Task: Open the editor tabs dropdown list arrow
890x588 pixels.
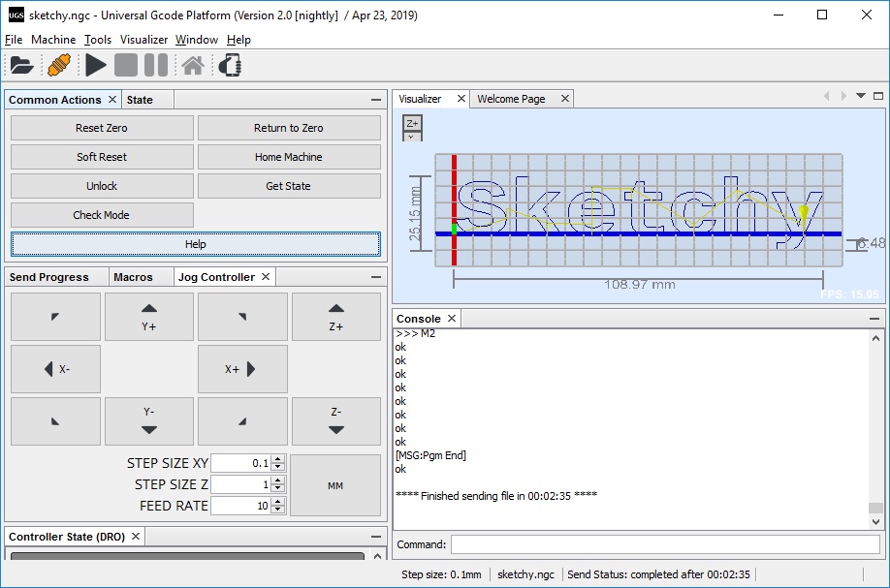Action: [x=861, y=96]
